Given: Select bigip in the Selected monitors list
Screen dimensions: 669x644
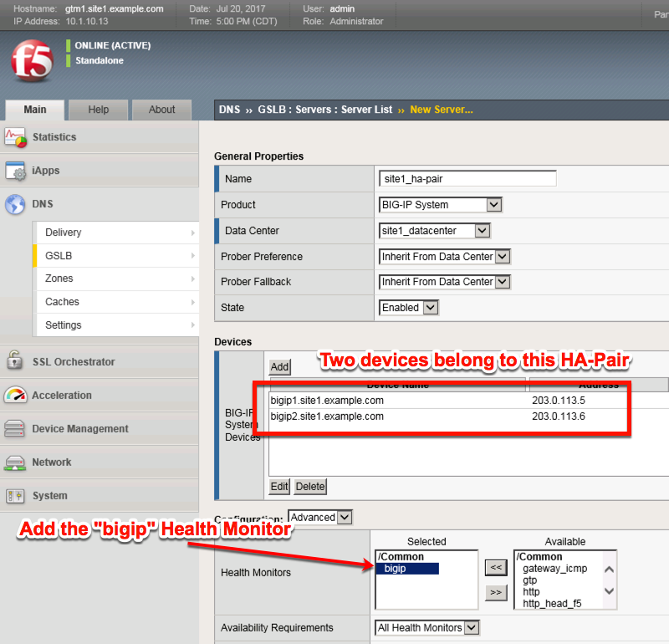Looking at the screenshot, I should pyautogui.click(x=407, y=569).
